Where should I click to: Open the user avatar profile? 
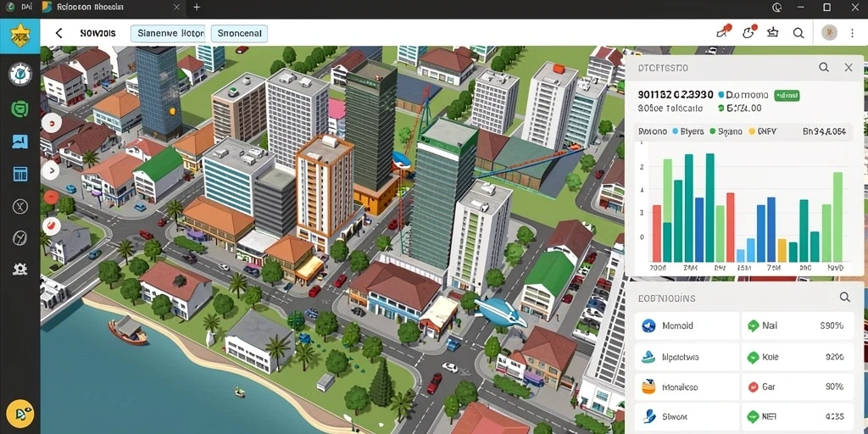[x=829, y=33]
